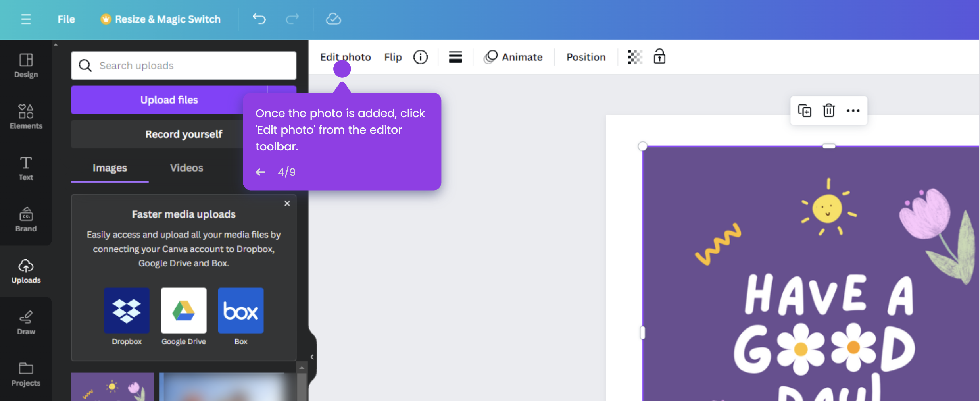Click Record yourself
The height and width of the screenshot is (401, 980).
[x=184, y=134]
